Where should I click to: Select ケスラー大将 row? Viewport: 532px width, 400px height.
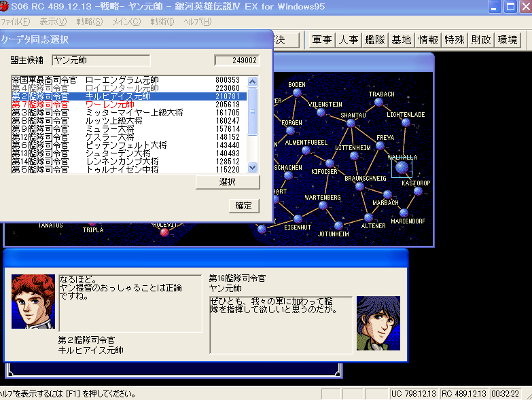point(129,137)
